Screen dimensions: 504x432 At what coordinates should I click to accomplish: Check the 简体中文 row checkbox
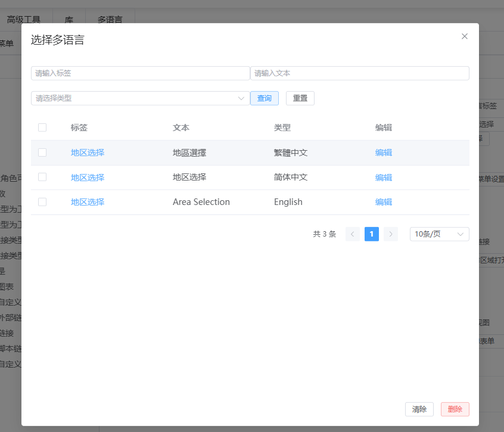click(42, 177)
